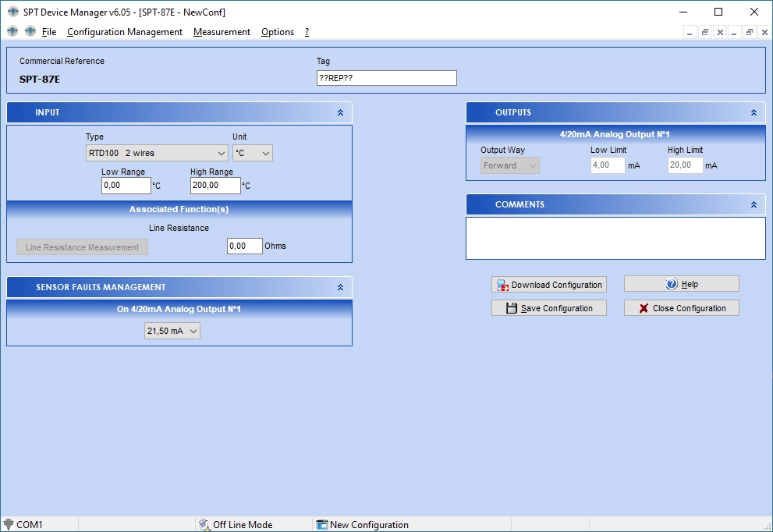
Task: Click Off Line Mode status text
Action: (x=243, y=525)
